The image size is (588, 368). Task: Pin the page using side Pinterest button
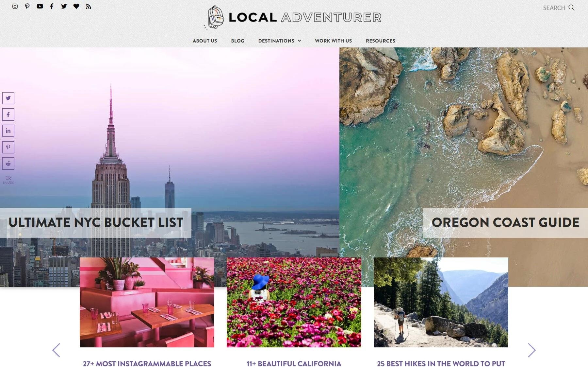pyautogui.click(x=8, y=147)
